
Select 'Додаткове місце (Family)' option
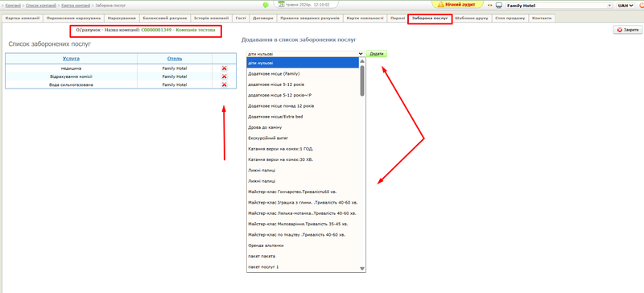pos(303,74)
